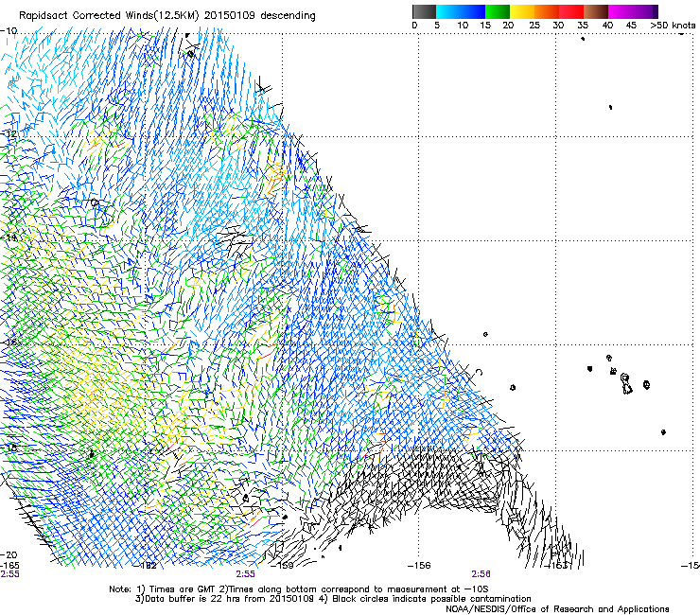Click the purple '2:55' time under '-165'
Screen dimensions: 700x615
coord(9,574)
